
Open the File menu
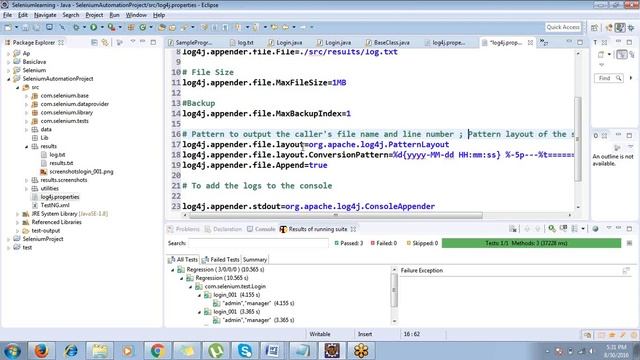(7, 15)
